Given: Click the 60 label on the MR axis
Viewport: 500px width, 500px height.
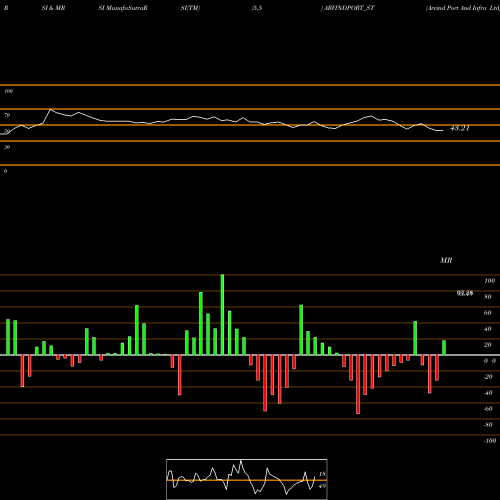Looking at the screenshot, I should [488, 313].
